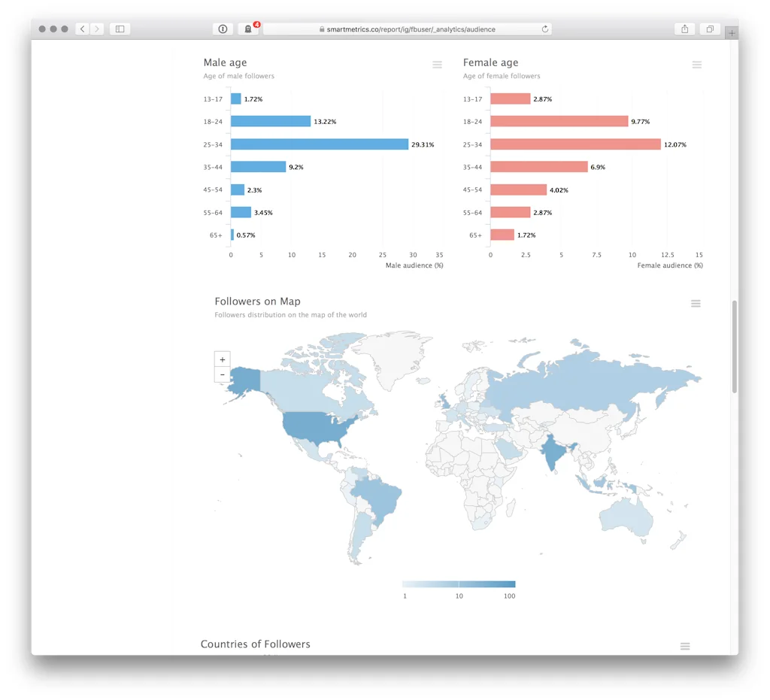
Task: Zoom in on the world map
Action: click(222, 359)
